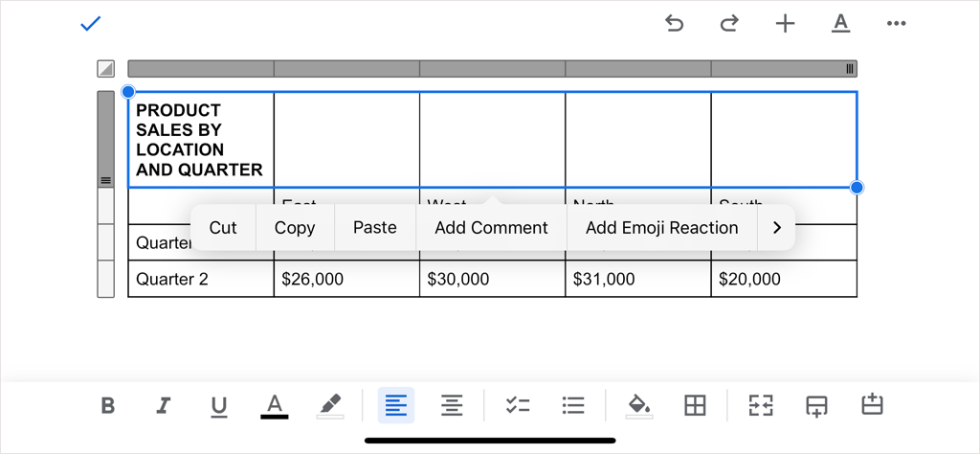Open the three-dot more options menu
980x454 pixels.
pos(896,24)
